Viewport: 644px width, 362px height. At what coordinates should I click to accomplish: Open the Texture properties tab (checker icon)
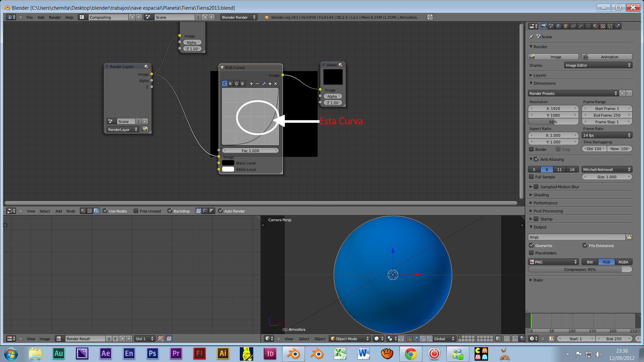pyautogui.click(x=603, y=26)
